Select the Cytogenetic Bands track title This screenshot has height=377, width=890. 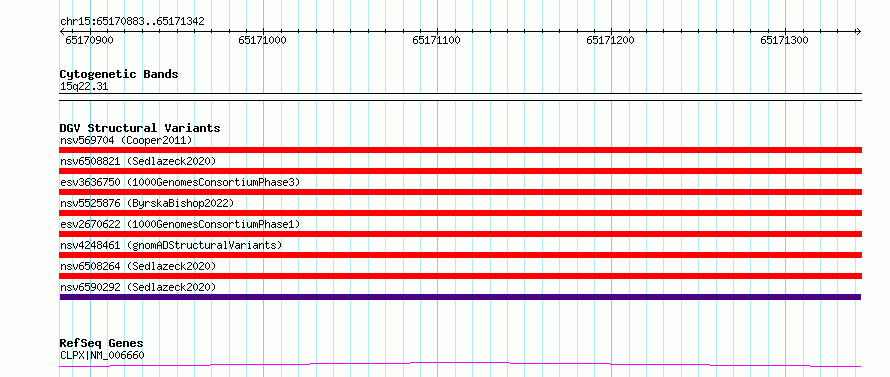(x=119, y=74)
